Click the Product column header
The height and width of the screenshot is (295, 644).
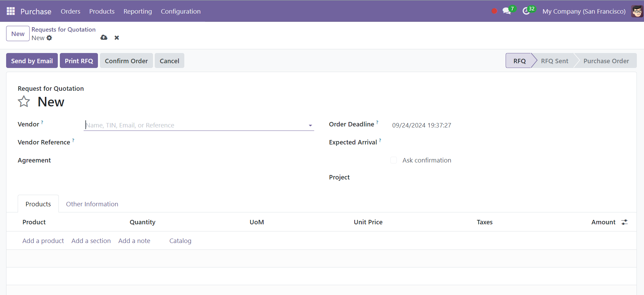click(34, 222)
